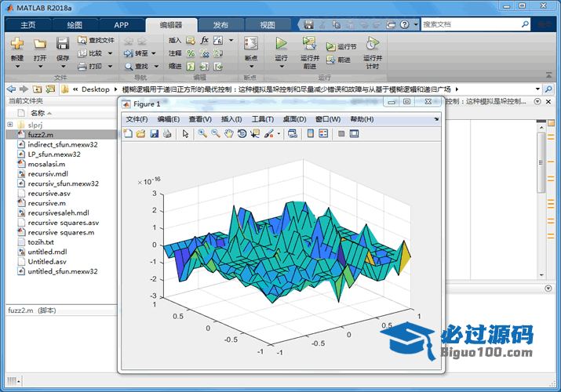Image resolution: width=561 pixels, height=392 pixels.
Task: Sort by the Name (名称) column header
Action: coord(38,113)
